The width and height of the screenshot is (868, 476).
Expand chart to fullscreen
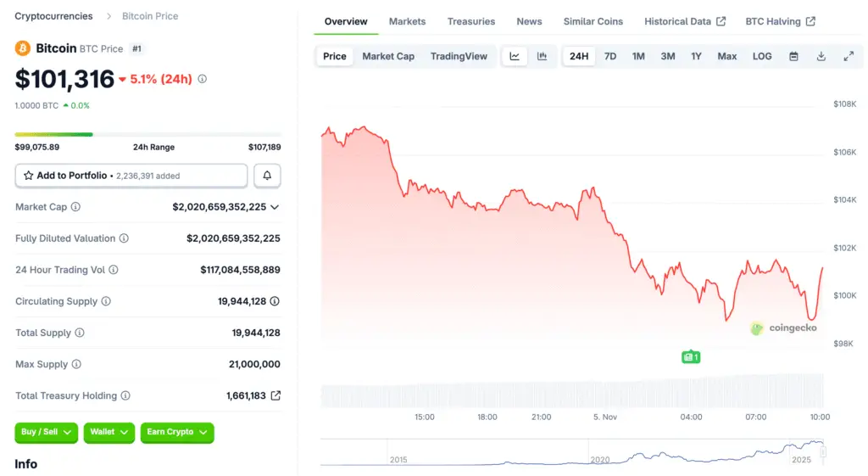[x=849, y=57]
